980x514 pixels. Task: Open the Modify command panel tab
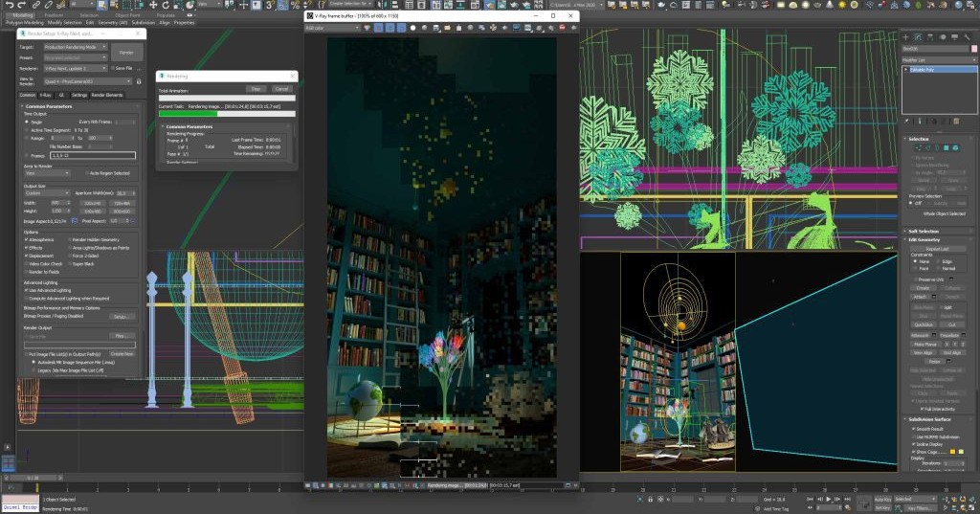pyautogui.click(x=918, y=37)
